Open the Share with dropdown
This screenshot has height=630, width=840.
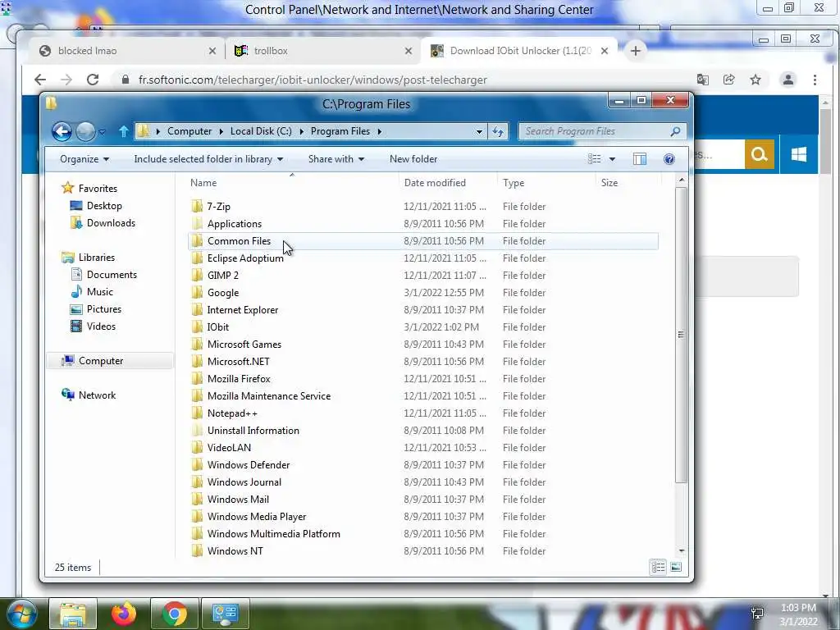tap(336, 159)
